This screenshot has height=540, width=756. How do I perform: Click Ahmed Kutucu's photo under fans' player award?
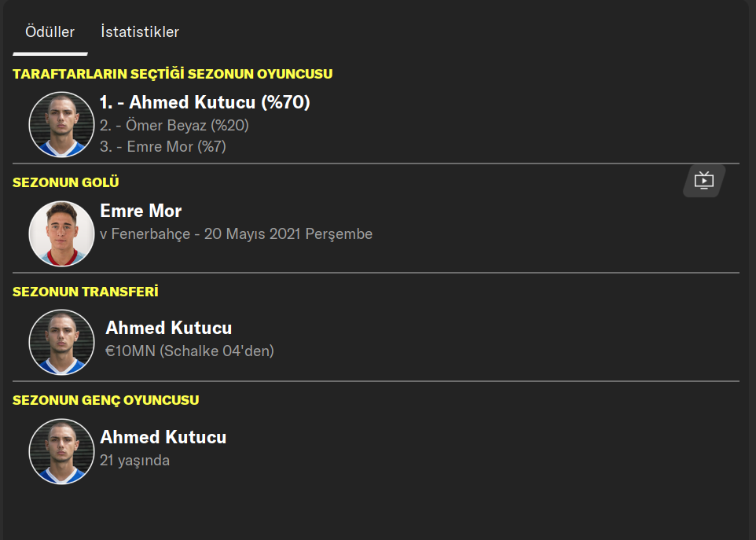[x=61, y=124]
